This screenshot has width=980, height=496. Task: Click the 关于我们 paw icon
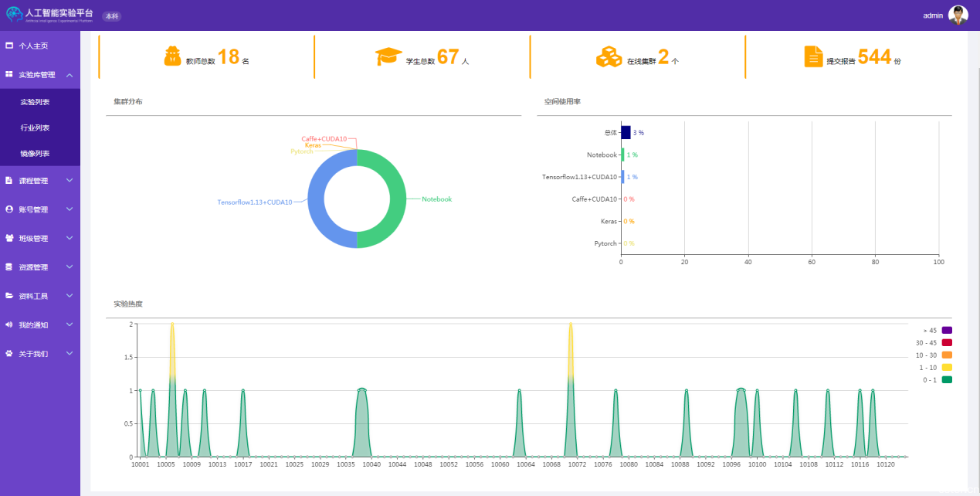9,354
